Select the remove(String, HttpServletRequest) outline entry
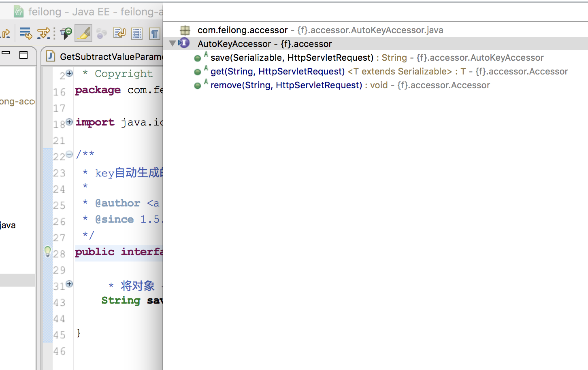The width and height of the screenshot is (588, 370). (x=283, y=85)
